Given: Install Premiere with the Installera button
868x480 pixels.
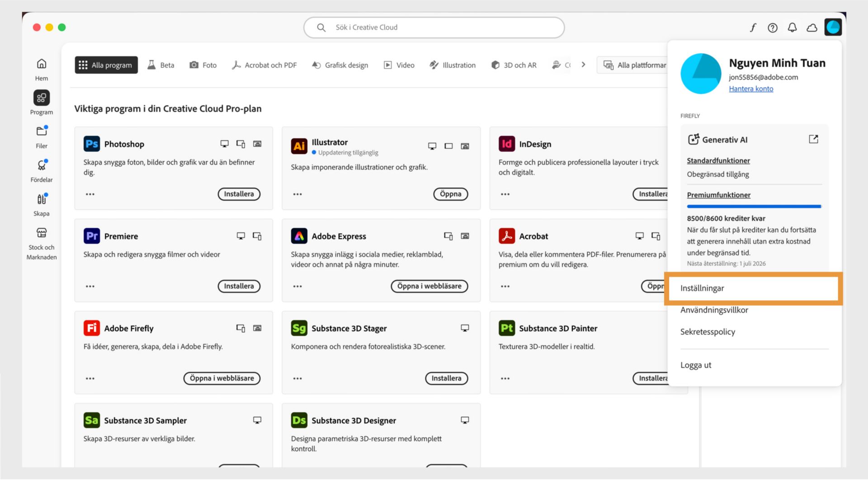Looking at the screenshot, I should 239,286.
